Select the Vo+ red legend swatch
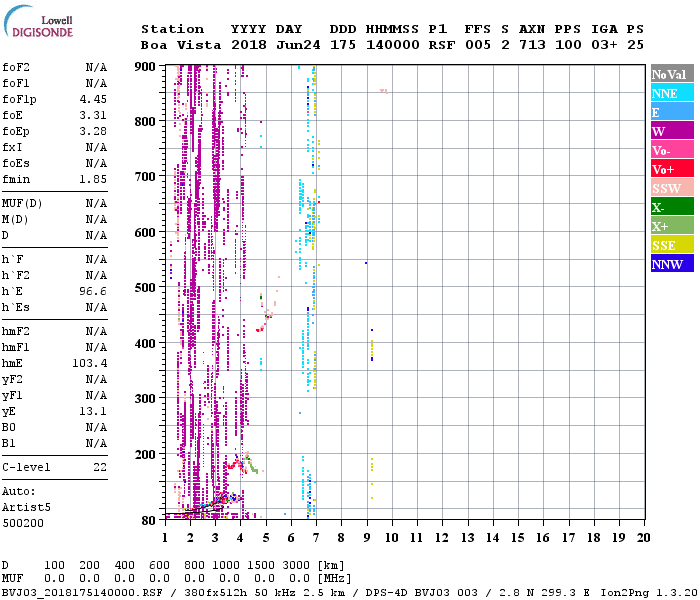The width and height of the screenshot is (700, 600). pos(672,169)
